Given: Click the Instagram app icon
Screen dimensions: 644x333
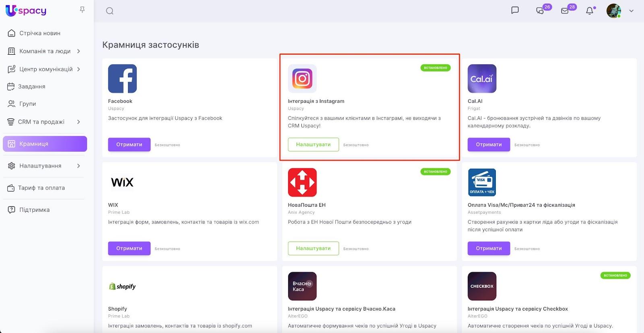Looking at the screenshot, I should coord(302,79).
